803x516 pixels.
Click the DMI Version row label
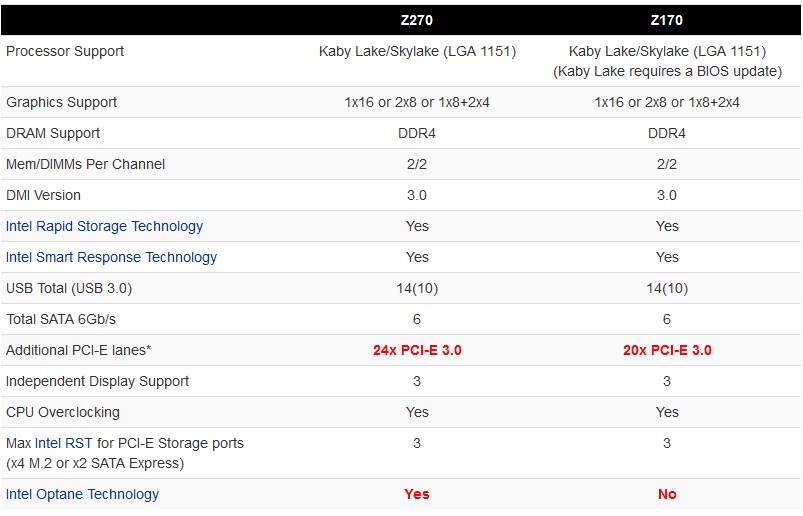coord(43,195)
